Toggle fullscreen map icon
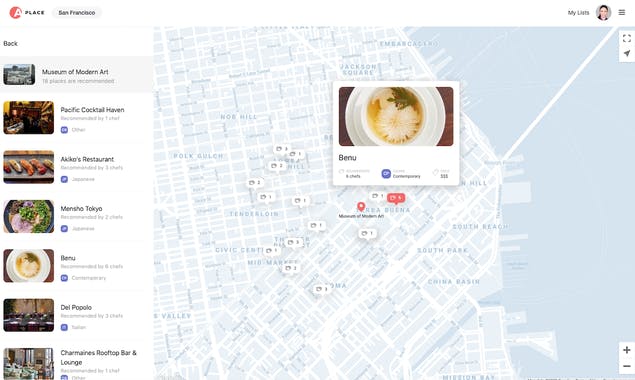The image size is (635, 380). (x=626, y=38)
